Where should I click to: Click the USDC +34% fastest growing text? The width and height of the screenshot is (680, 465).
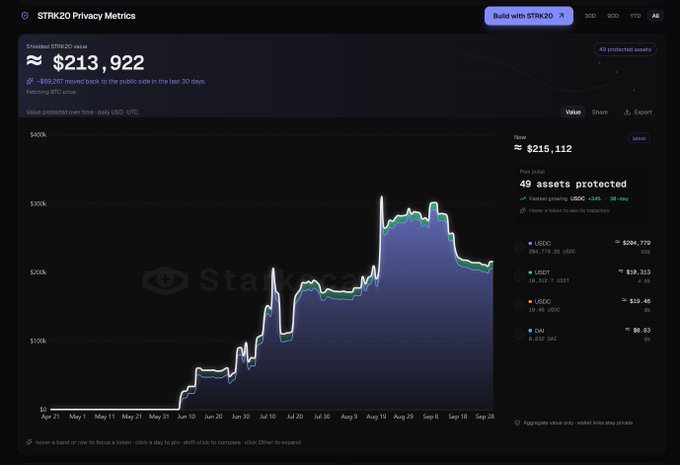(x=585, y=199)
